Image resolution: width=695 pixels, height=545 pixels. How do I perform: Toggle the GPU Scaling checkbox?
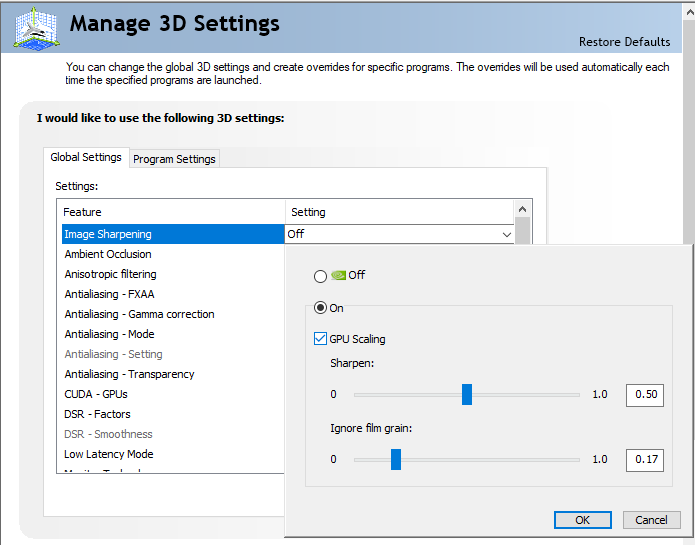coord(320,339)
